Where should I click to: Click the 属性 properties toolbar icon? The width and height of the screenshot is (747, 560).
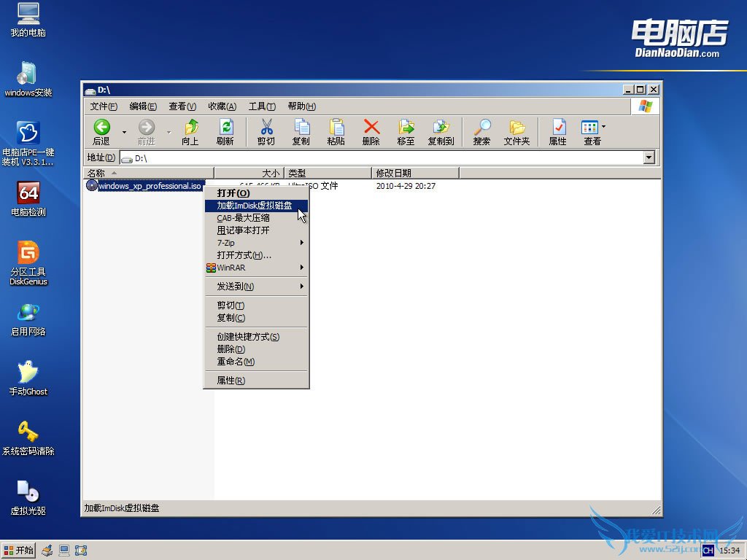[558, 128]
